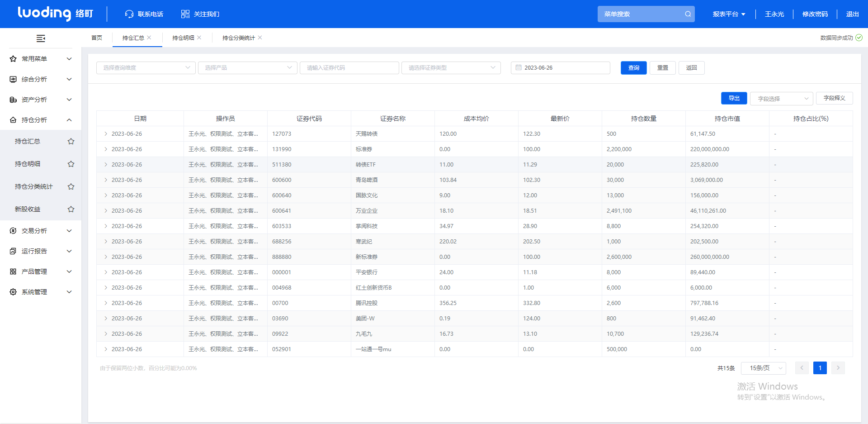Switch to the 持仓明细 tab
868x424 pixels.
point(183,38)
